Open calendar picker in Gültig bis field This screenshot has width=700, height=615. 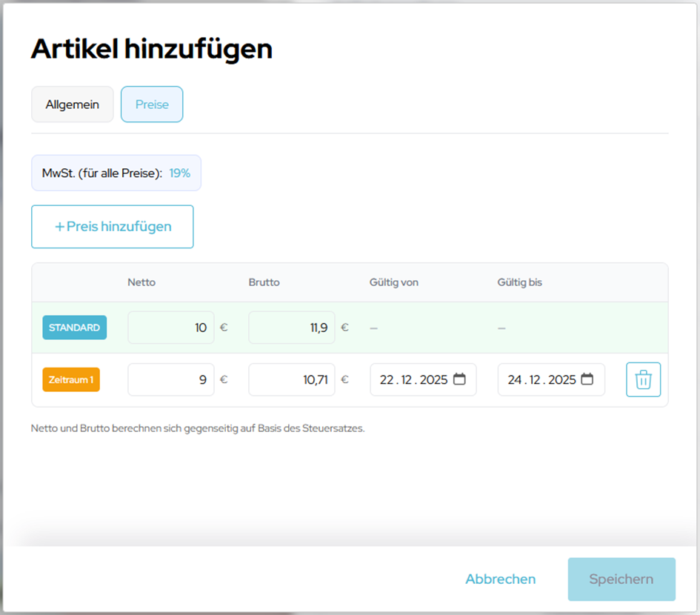587,379
